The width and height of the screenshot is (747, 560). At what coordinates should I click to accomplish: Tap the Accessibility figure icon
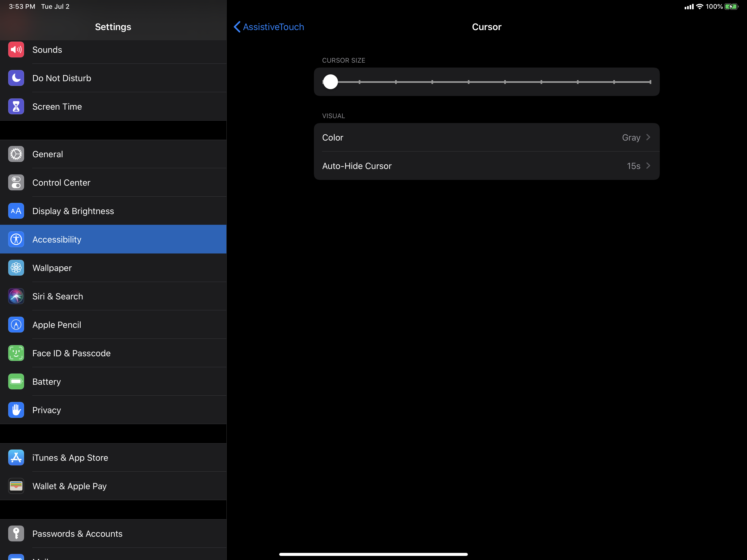point(16,239)
